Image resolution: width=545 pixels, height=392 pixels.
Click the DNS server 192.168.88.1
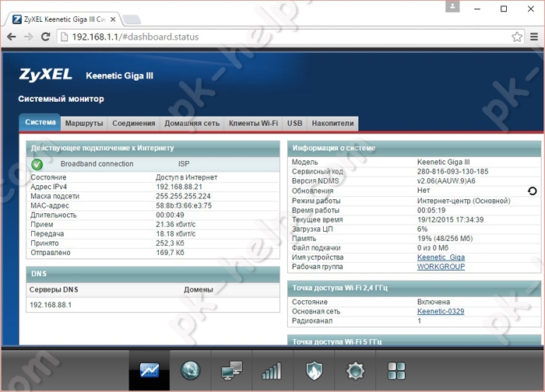51,305
